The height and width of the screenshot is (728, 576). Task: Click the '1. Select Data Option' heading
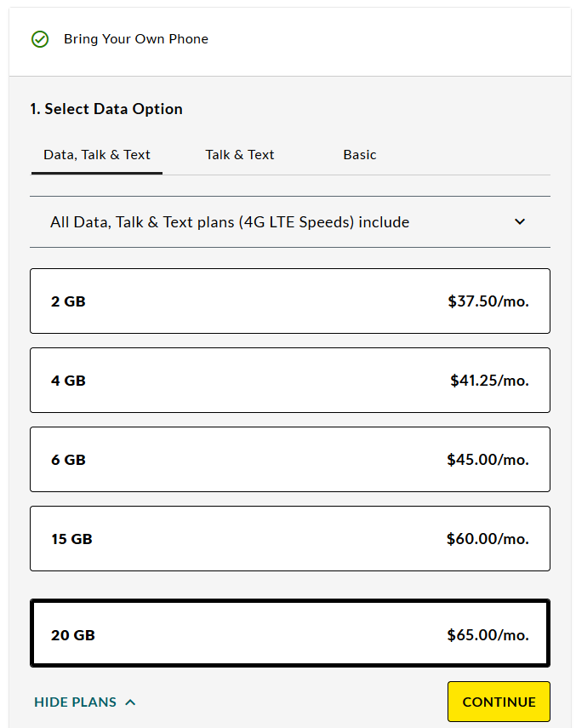pyautogui.click(x=106, y=109)
